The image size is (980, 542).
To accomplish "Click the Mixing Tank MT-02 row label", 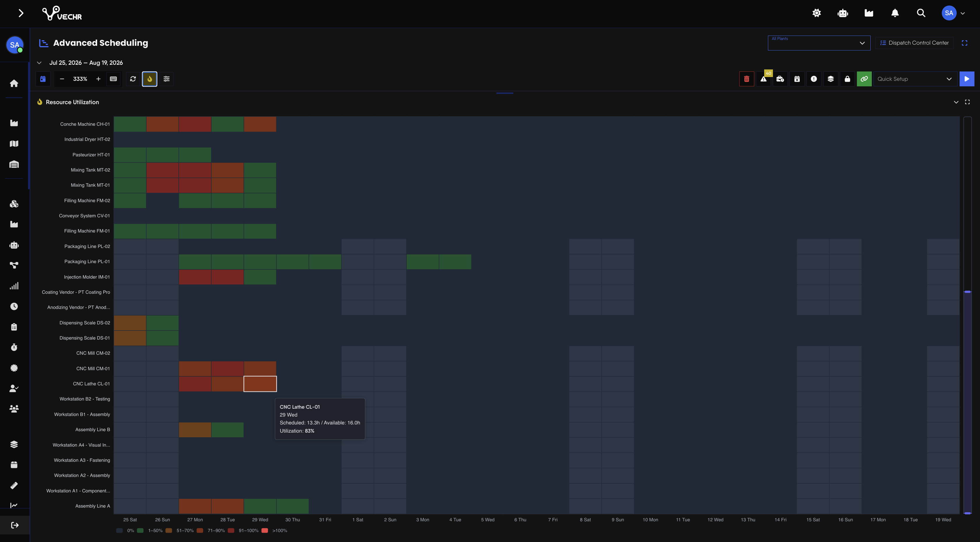I will point(90,170).
